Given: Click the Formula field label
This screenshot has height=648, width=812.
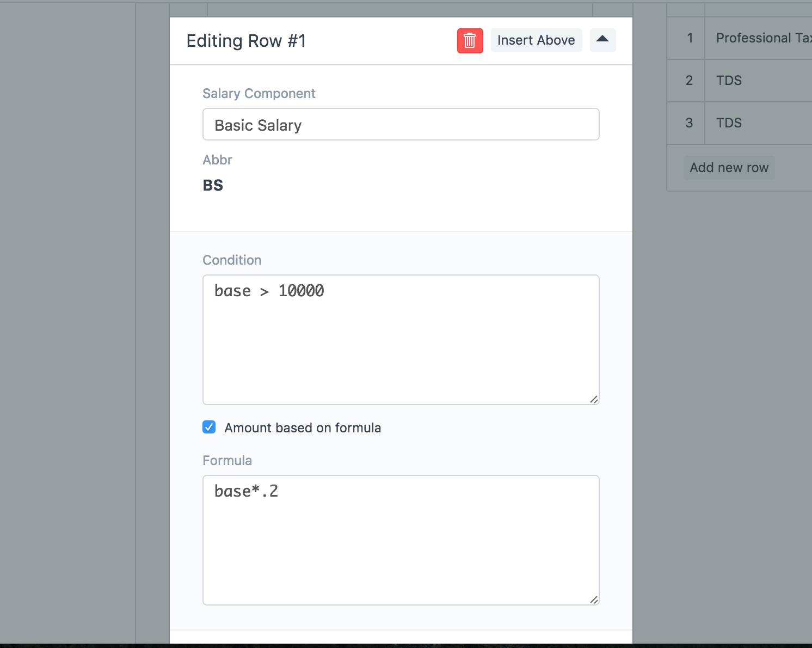Looking at the screenshot, I should [227, 461].
